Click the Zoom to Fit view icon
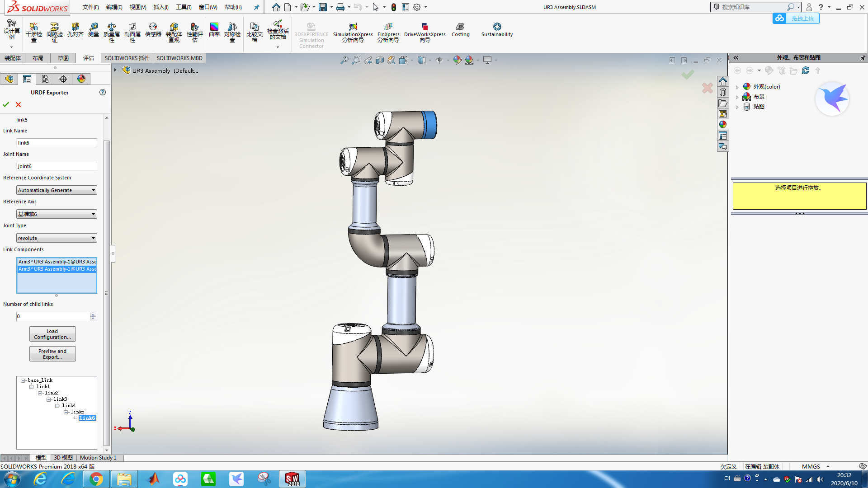868x488 pixels. click(x=344, y=60)
